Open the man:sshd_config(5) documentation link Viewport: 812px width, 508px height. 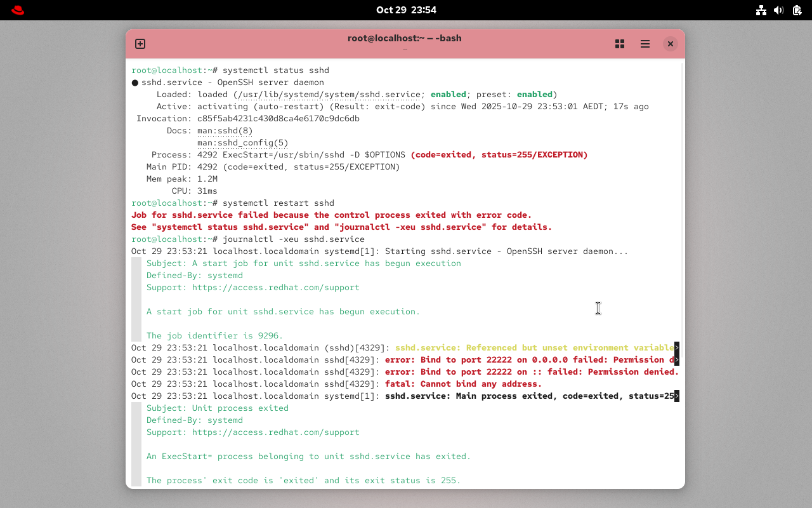click(242, 142)
